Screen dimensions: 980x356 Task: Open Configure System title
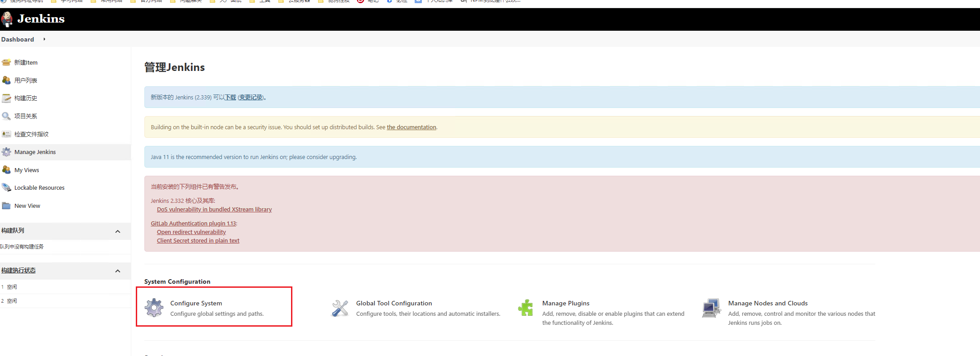pyautogui.click(x=196, y=303)
